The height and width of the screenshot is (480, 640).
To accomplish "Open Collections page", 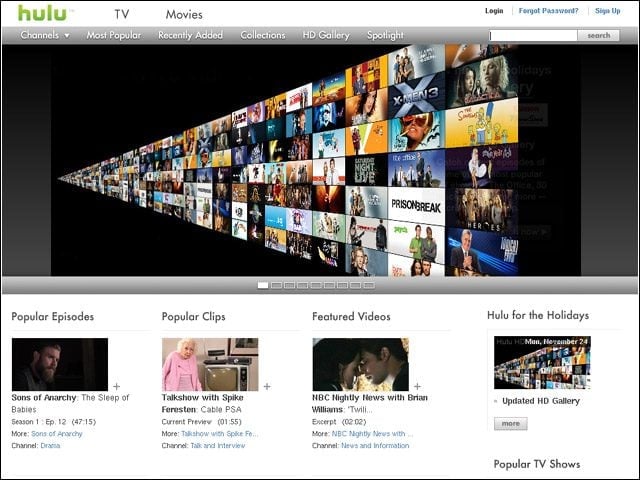I will 263,35.
